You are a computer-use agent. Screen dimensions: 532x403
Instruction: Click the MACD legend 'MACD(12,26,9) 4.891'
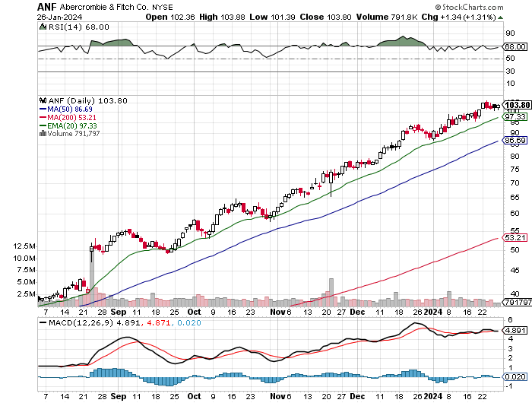(94, 322)
